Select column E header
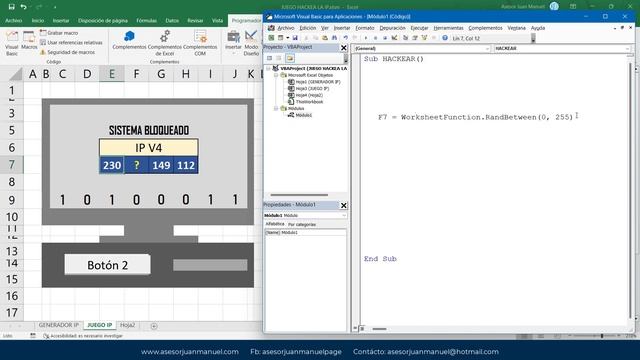 coord(111,74)
